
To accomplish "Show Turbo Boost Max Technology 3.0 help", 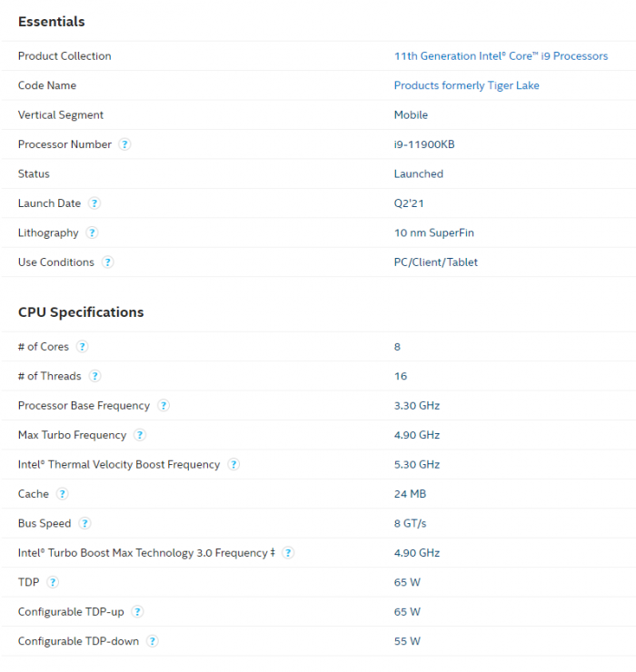I will (288, 553).
